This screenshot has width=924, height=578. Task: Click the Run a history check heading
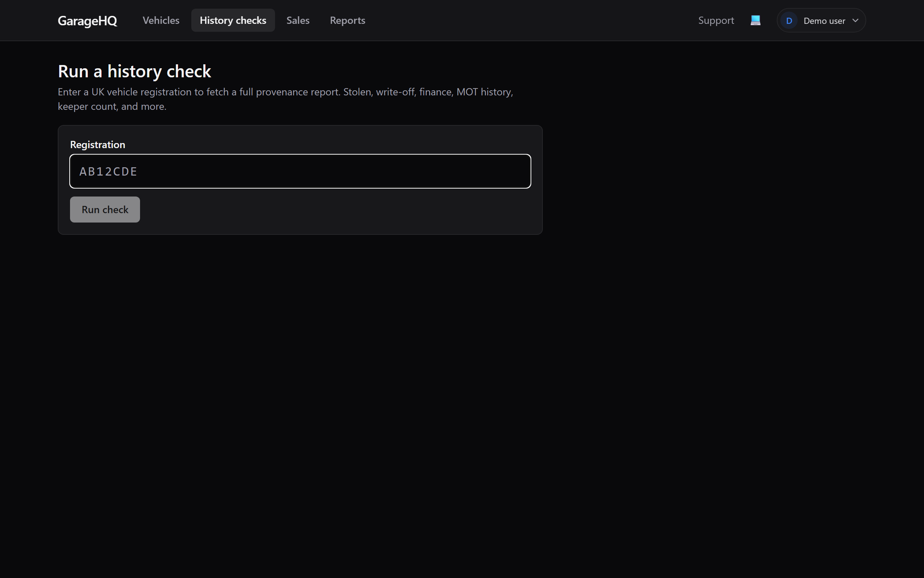134,71
